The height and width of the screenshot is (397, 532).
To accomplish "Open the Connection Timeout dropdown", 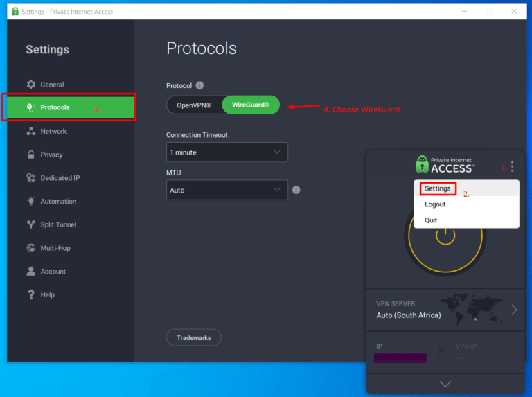I will (x=227, y=152).
